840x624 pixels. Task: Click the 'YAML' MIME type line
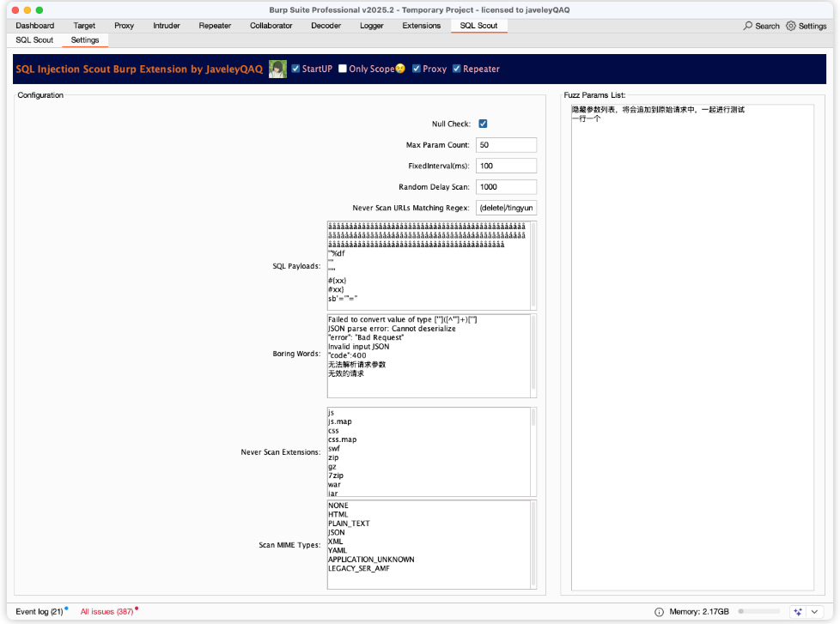click(x=338, y=550)
